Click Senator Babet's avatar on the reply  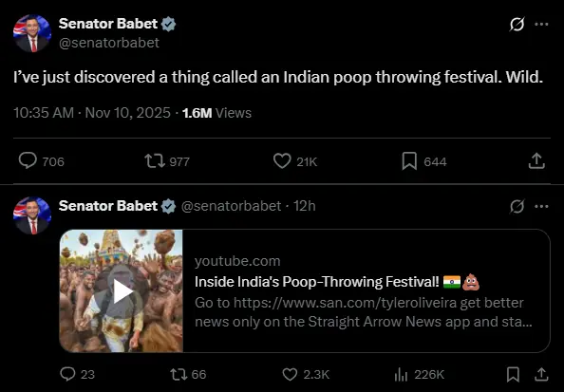(x=32, y=215)
